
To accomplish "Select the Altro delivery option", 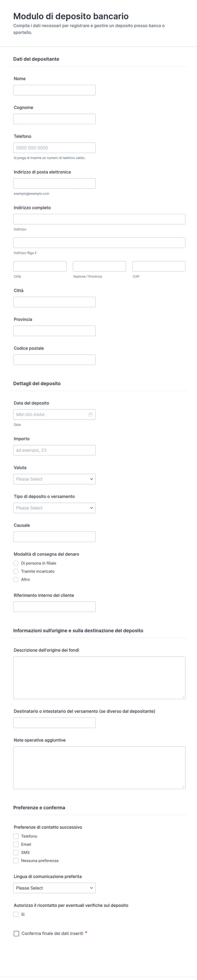I will (16, 579).
